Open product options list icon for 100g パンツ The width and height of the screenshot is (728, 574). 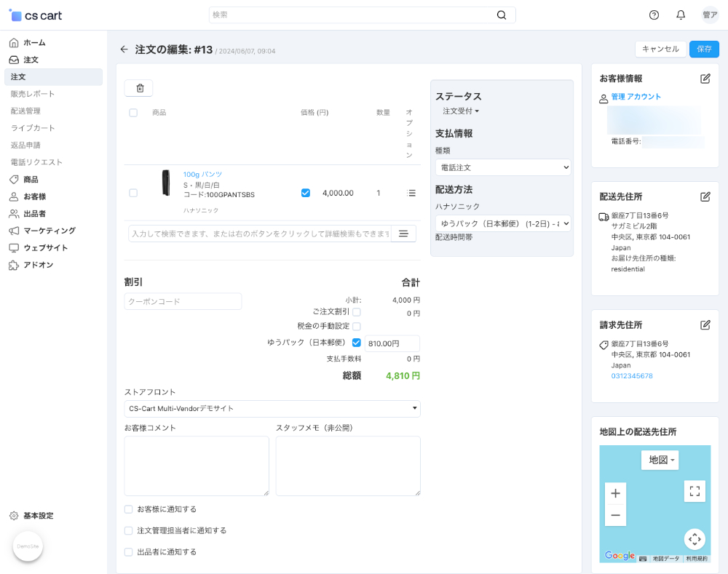(411, 194)
